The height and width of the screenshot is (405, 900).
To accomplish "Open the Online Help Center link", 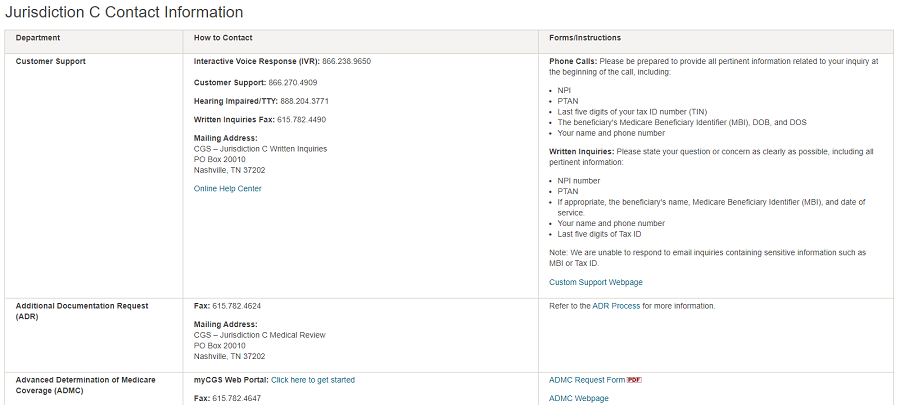I will 227,188.
